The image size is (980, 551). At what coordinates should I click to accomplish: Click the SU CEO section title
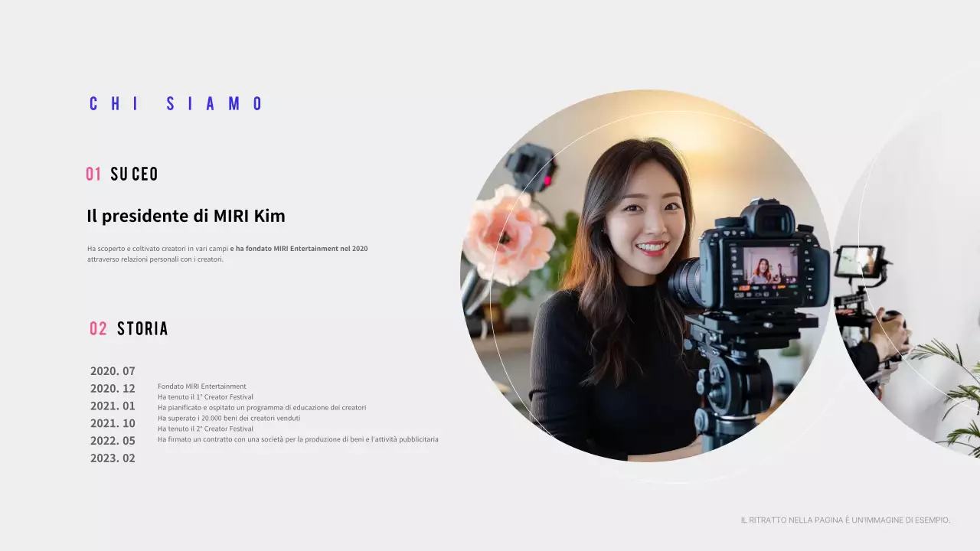pos(134,174)
